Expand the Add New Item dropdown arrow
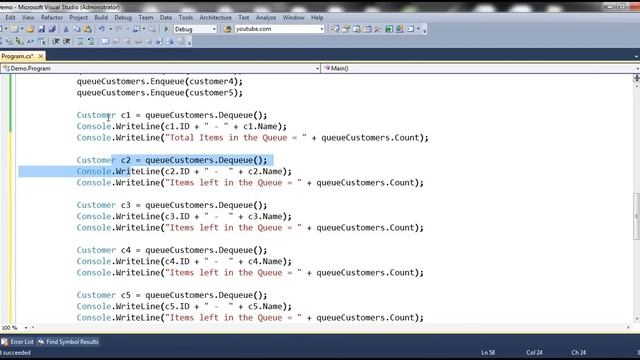The width and height of the screenshot is (640, 360). tap(22, 29)
